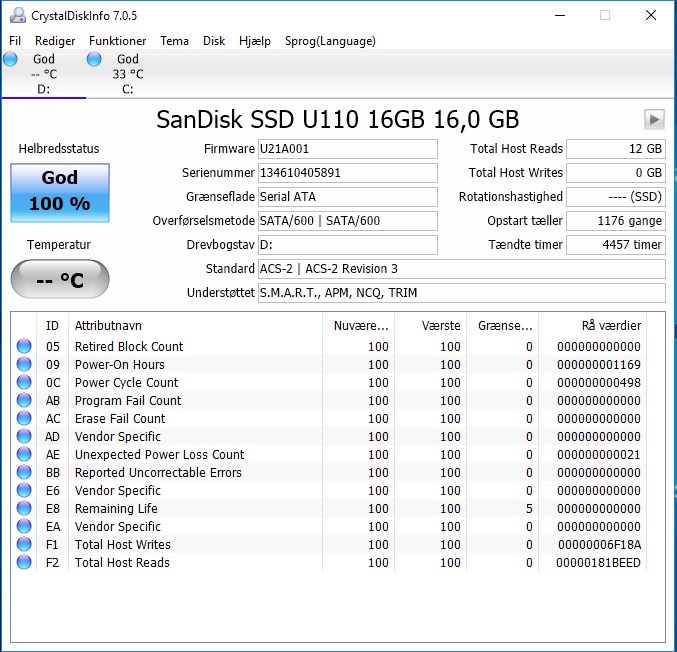Select the Power Cycle Count attribute name
677x652 pixels.
click(x=127, y=383)
